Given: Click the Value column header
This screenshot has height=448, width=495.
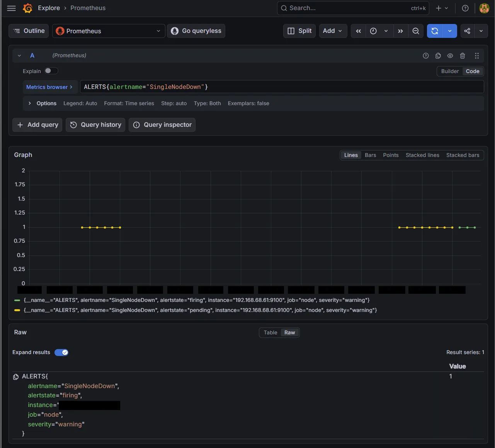Looking at the screenshot, I should pos(458,366).
